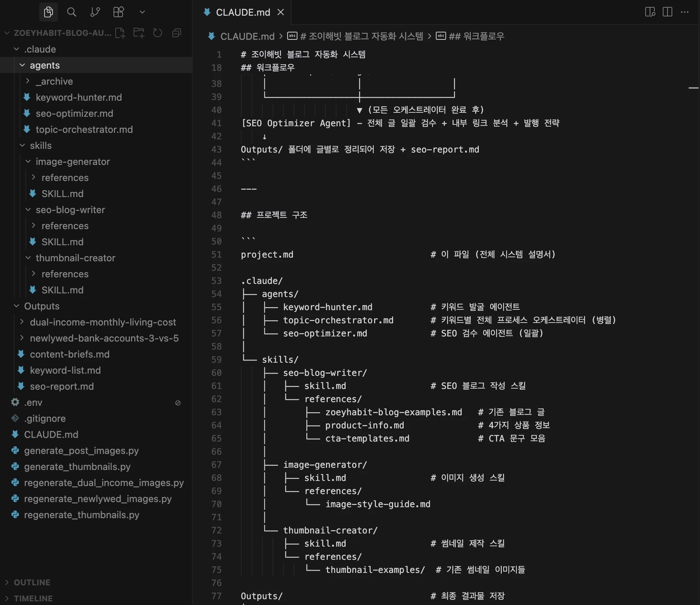This screenshot has width=700, height=605.
Task: Open the Source Control view icon
Action: pyautogui.click(x=95, y=12)
